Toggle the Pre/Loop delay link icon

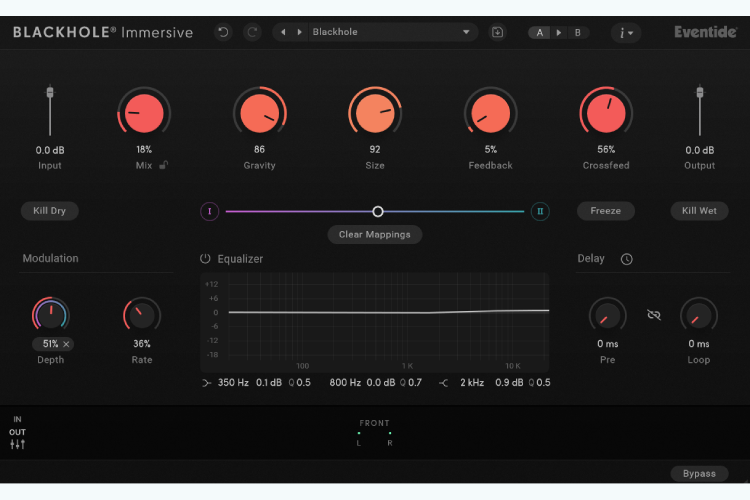pos(653,315)
